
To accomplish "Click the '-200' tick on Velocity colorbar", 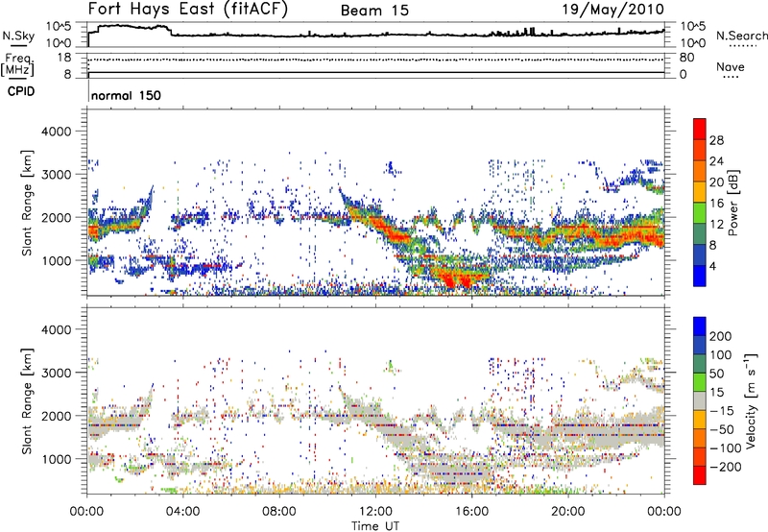I will click(724, 467).
